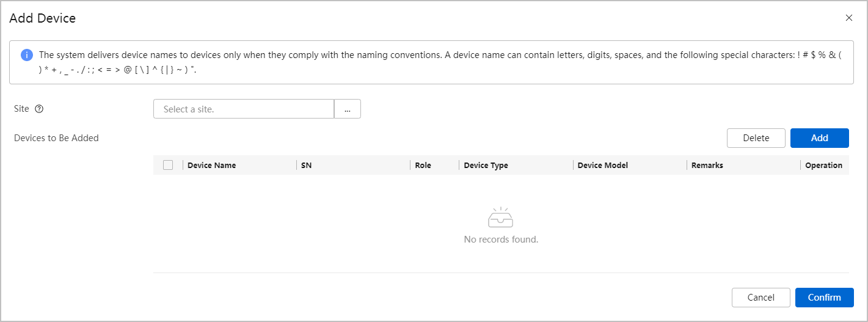Screen dimensions: 868x322
Task: Open site browser with ellipsis button
Action: tap(348, 109)
